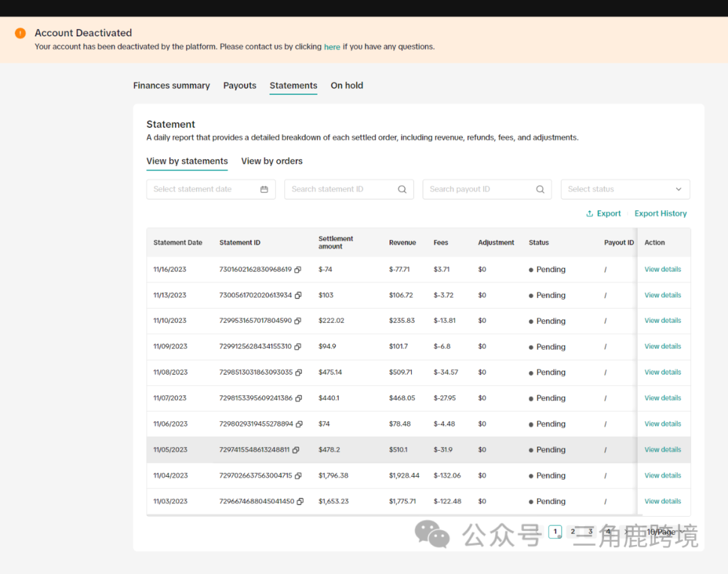Click the orange Account Deactivated warning icon
This screenshot has width=728, height=574.
[x=20, y=33]
